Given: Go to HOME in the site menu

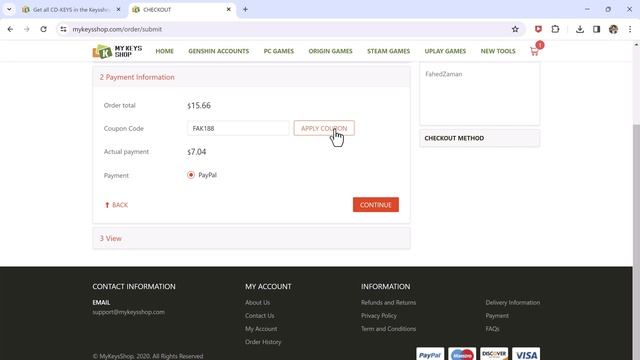Looking at the screenshot, I should click(x=164, y=51).
